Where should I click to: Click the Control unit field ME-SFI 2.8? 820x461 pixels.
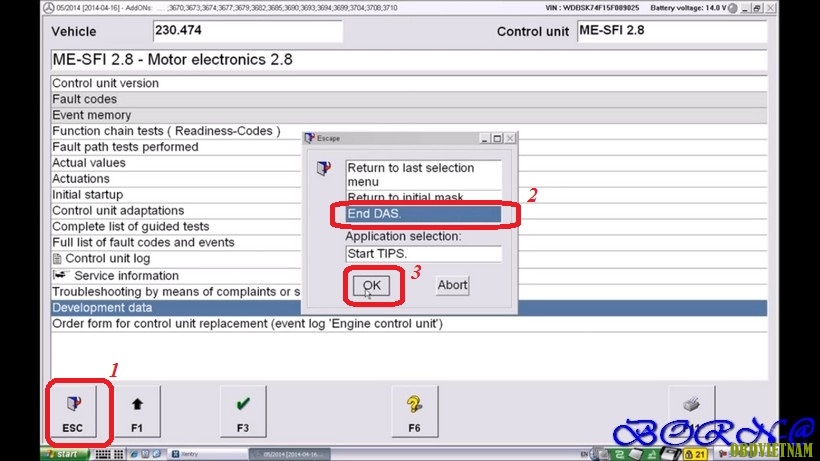click(x=672, y=31)
